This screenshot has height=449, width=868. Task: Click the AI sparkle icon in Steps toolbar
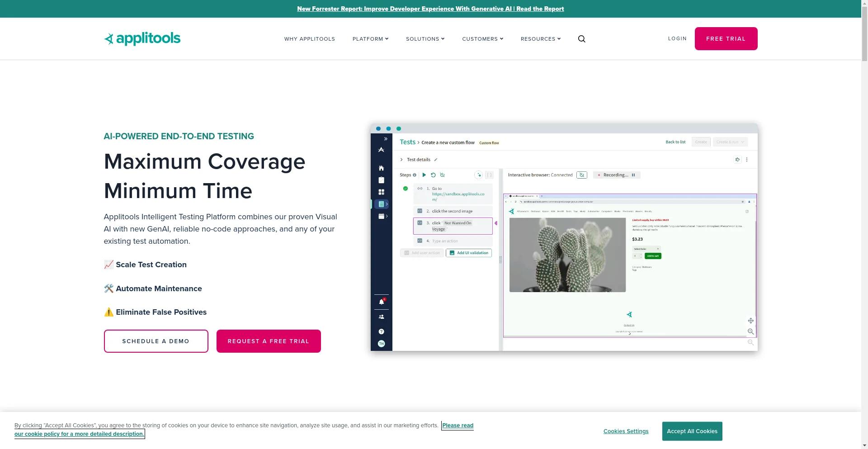(x=479, y=175)
